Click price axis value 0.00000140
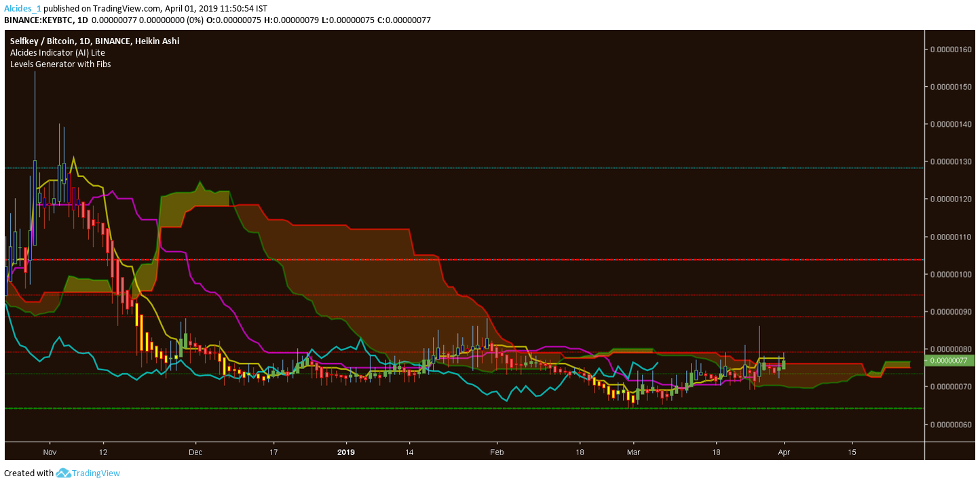 pos(950,124)
